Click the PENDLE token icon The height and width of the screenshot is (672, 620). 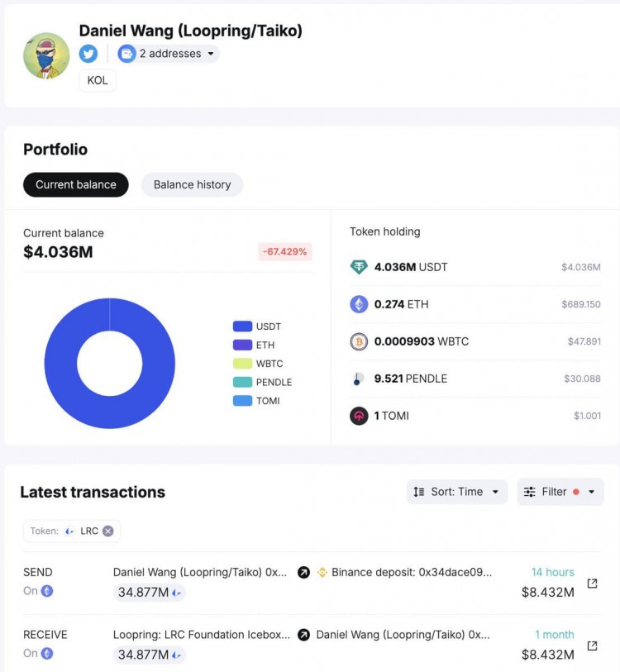pos(359,379)
